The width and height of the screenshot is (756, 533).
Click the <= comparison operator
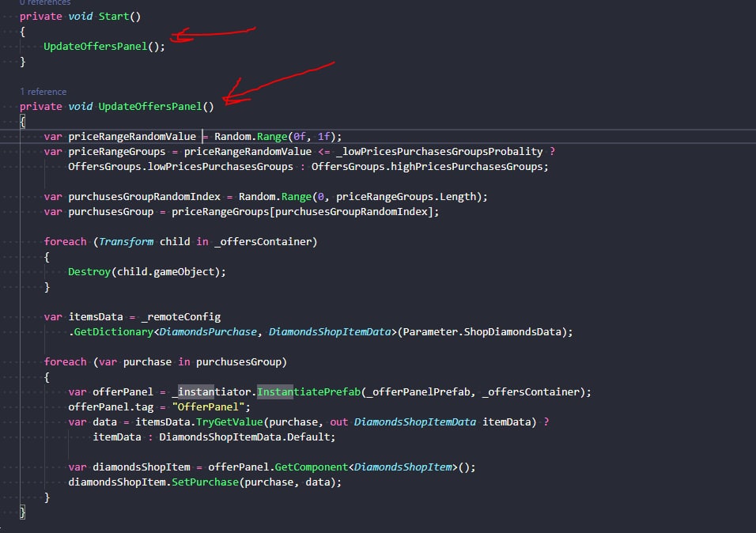324,152
